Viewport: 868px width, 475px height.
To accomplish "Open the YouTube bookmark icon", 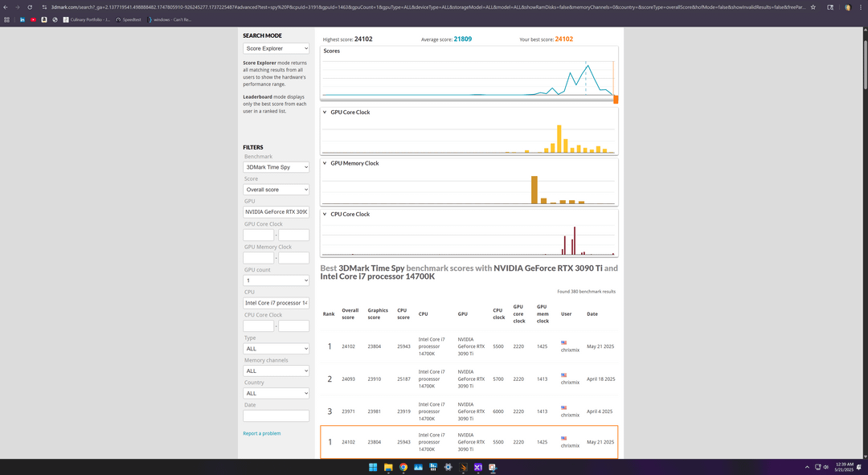I will click(x=33, y=19).
